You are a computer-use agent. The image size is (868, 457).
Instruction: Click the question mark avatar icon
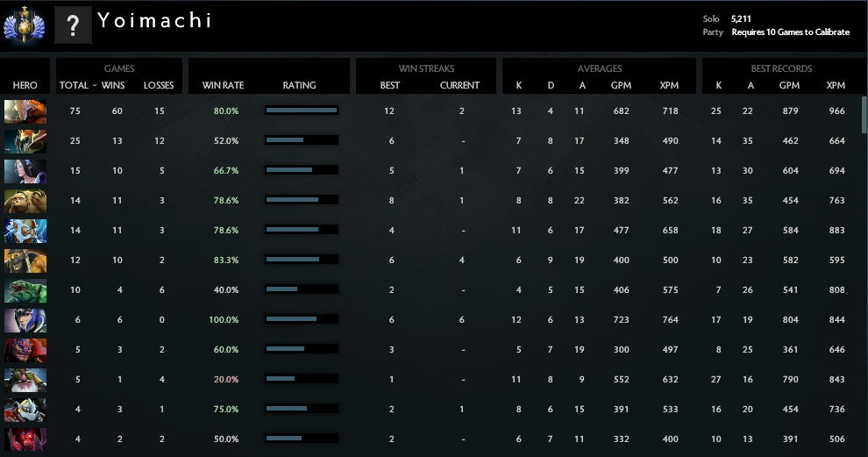(x=74, y=25)
